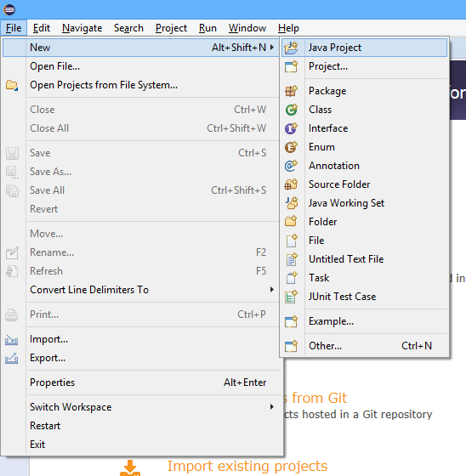Create a new Package

364,91
